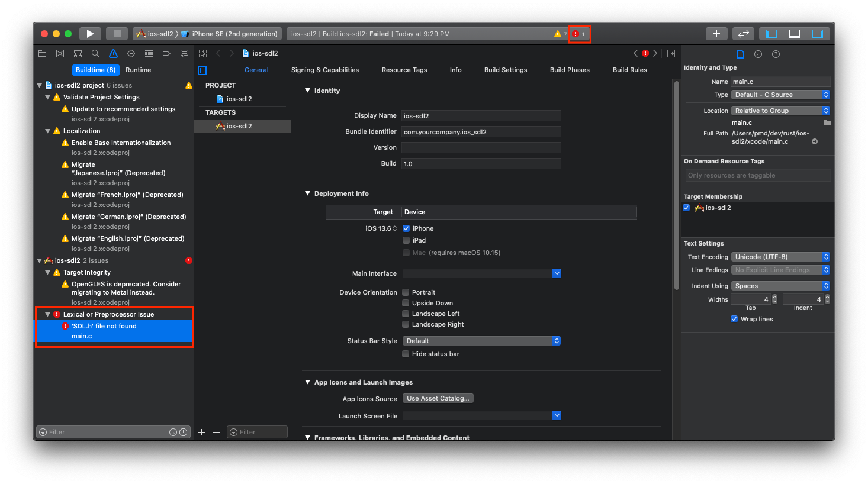Select the 'SDL.h' file not found error
The image size is (868, 484).
click(104, 326)
